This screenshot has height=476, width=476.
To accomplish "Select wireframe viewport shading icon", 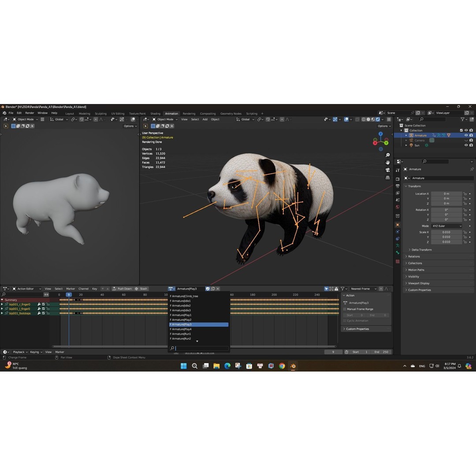I will click(363, 119).
